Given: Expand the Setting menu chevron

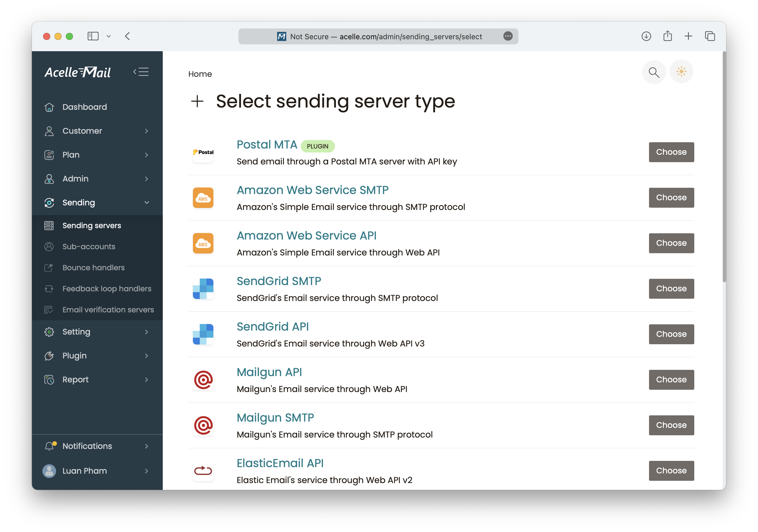Looking at the screenshot, I should click(147, 332).
